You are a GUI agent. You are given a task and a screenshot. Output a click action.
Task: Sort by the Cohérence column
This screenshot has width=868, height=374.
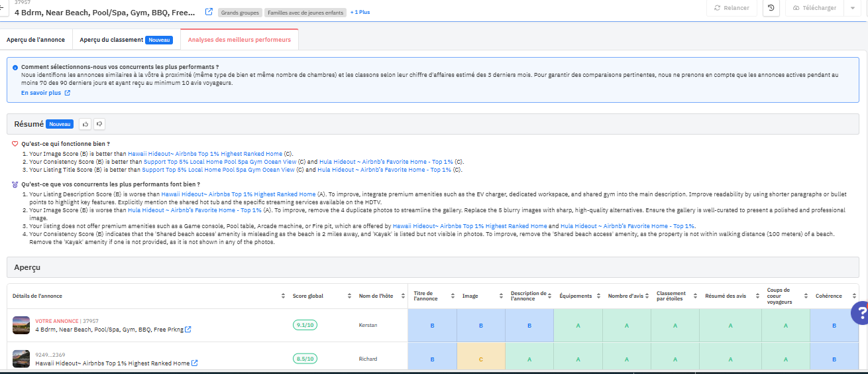click(854, 296)
